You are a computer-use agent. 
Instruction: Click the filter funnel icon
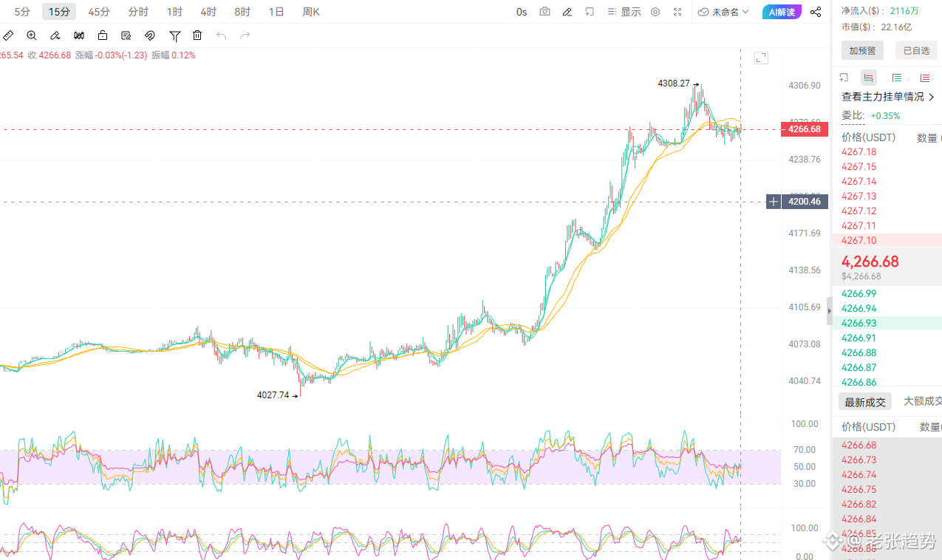point(175,35)
